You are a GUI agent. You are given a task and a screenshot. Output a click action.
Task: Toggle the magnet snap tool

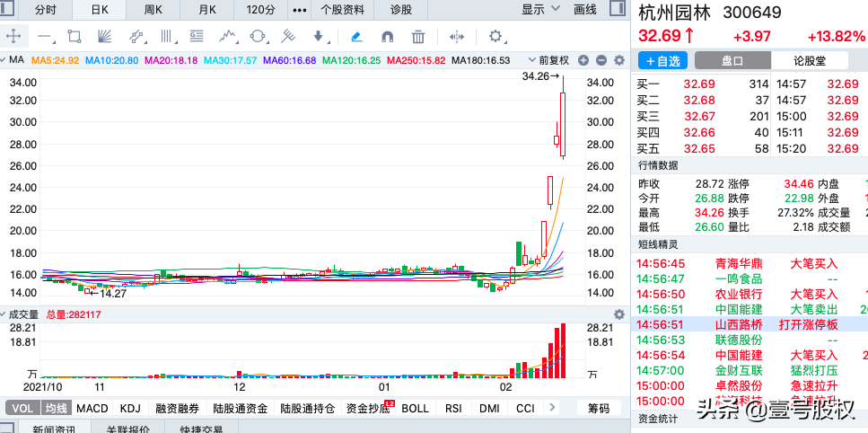[388, 37]
